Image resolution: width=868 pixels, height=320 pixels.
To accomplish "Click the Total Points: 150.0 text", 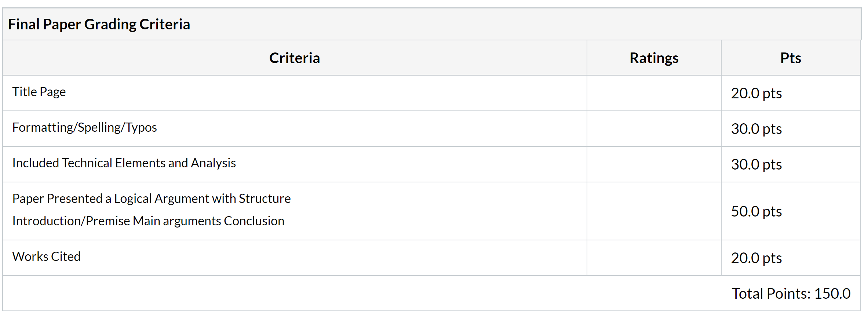I will 791,294.
